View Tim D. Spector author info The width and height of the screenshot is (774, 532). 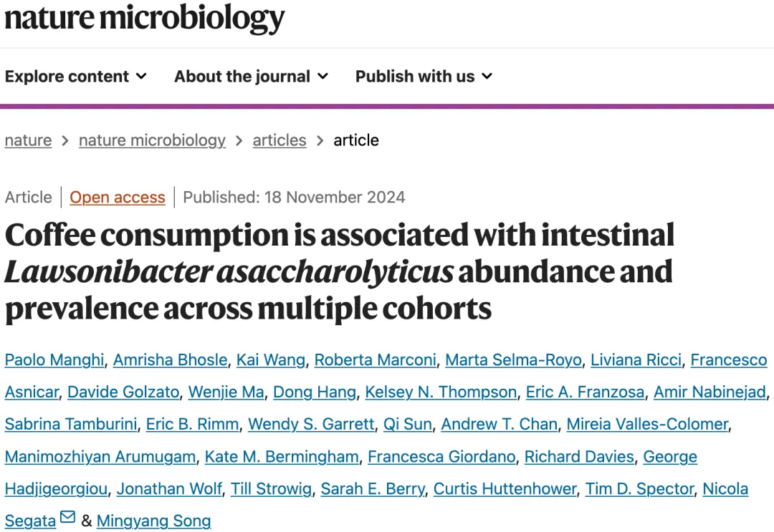click(640, 488)
